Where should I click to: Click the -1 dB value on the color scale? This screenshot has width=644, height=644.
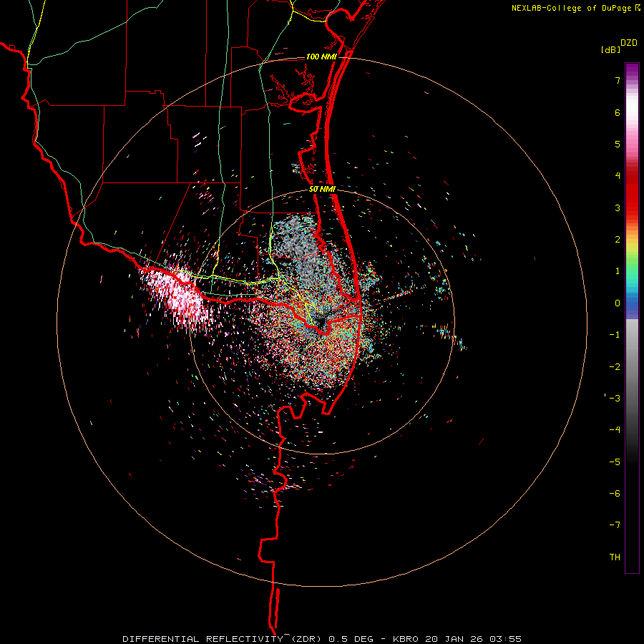click(x=615, y=335)
